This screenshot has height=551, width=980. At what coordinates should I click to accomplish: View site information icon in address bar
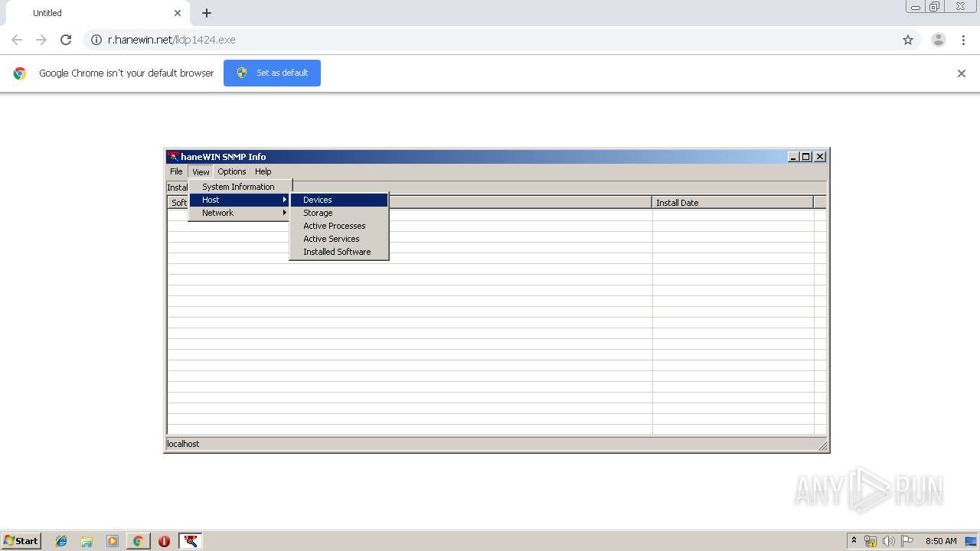pyautogui.click(x=96, y=40)
